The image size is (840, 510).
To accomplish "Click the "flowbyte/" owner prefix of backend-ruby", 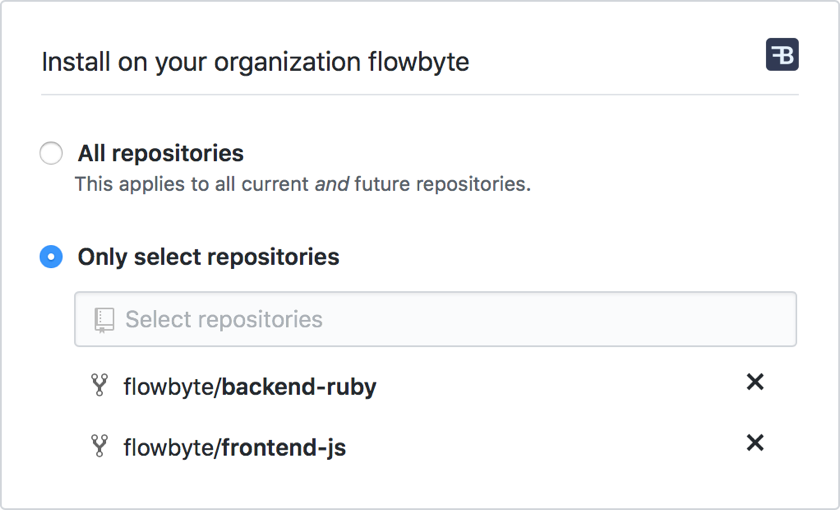I will pyautogui.click(x=171, y=386).
